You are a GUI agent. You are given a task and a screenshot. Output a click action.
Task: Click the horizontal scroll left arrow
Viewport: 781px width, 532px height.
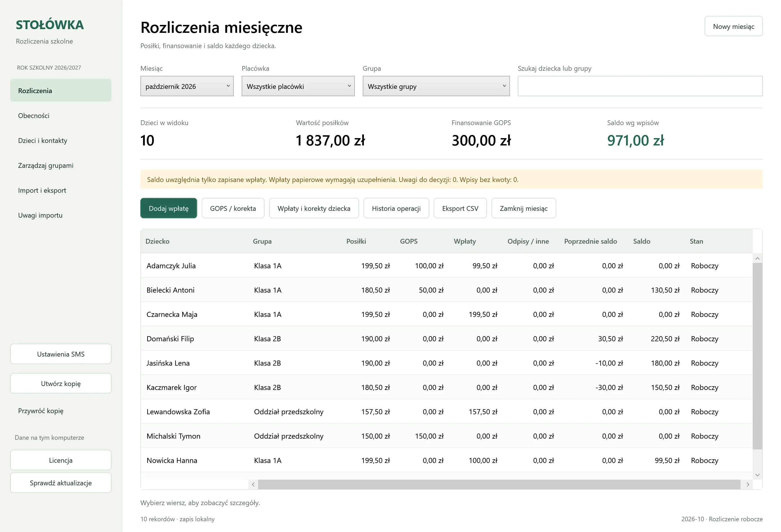point(253,484)
